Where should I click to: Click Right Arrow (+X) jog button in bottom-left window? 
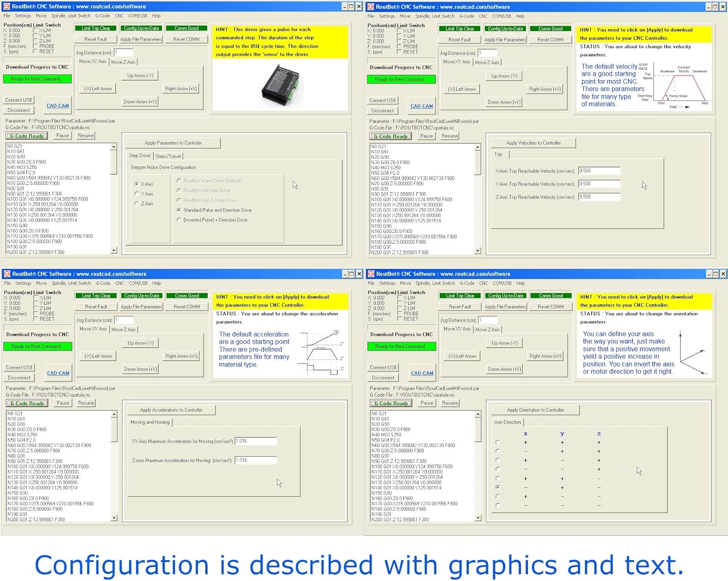(181, 356)
